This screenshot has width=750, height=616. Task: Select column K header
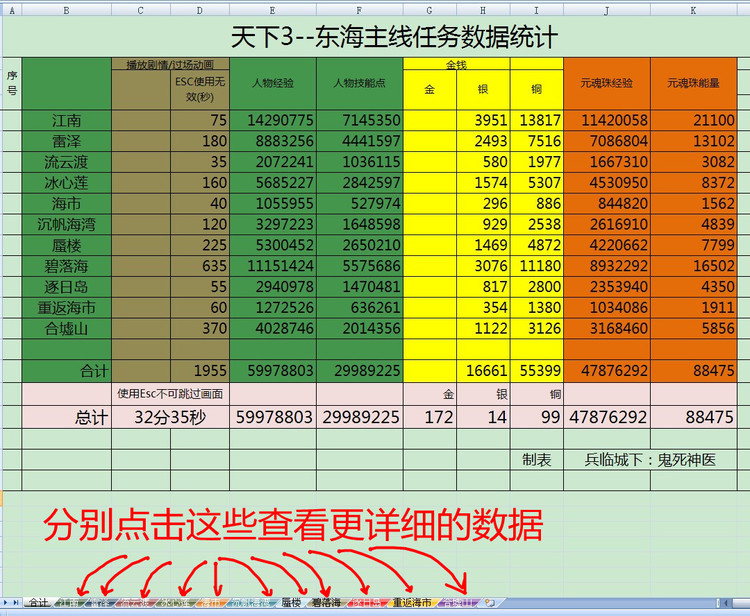pos(694,10)
